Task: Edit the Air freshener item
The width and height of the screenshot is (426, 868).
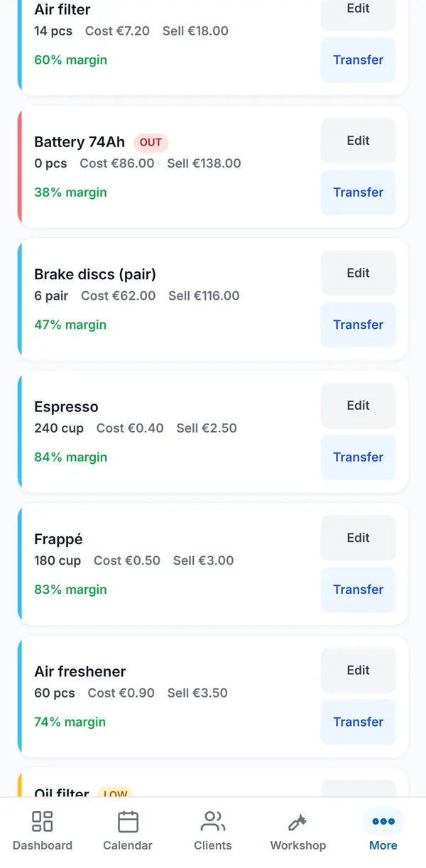Action: (x=358, y=670)
